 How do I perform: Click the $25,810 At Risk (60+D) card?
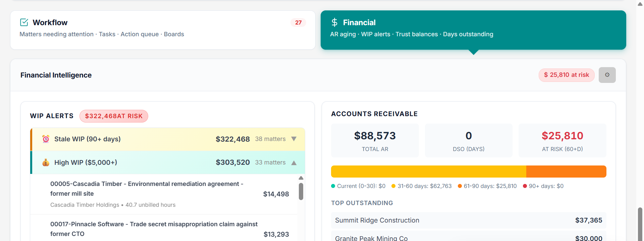pyautogui.click(x=562, y=140)
